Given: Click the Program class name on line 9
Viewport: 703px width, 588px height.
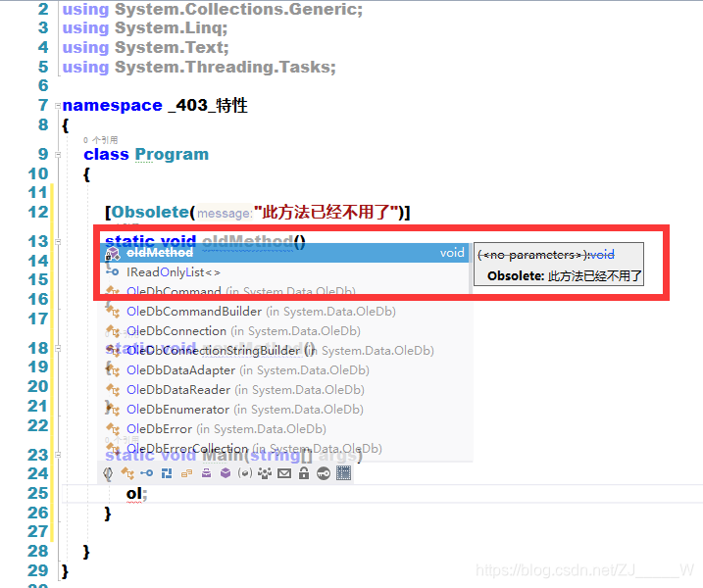Looking at the screenshot, I should tap(172, 155).
